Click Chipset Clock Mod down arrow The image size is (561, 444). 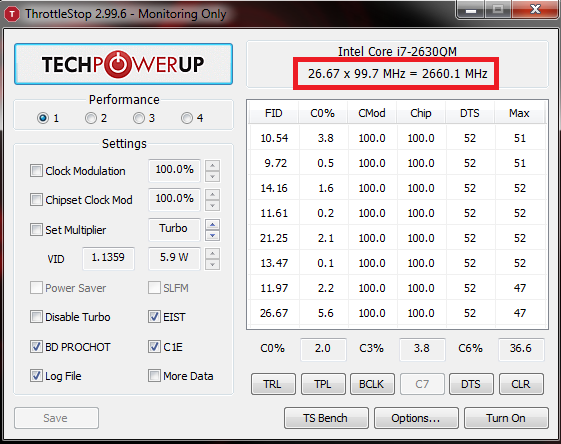(213, 205)
